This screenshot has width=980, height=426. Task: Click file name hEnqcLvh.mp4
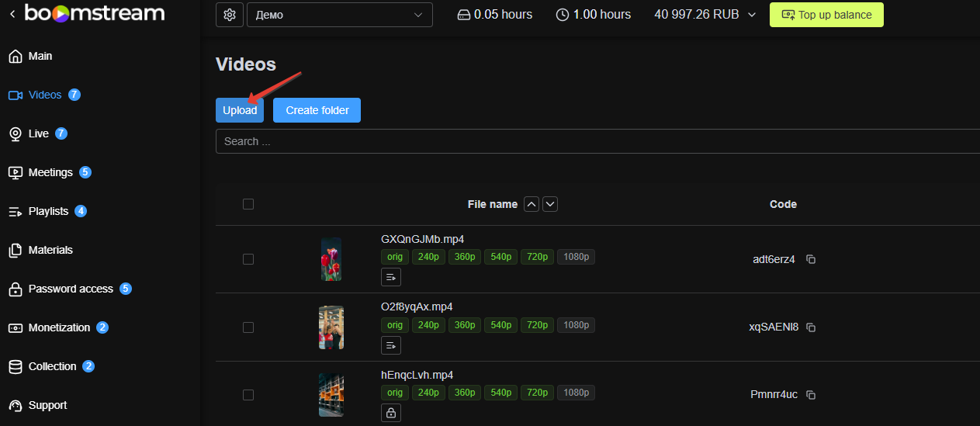[417, 375]
